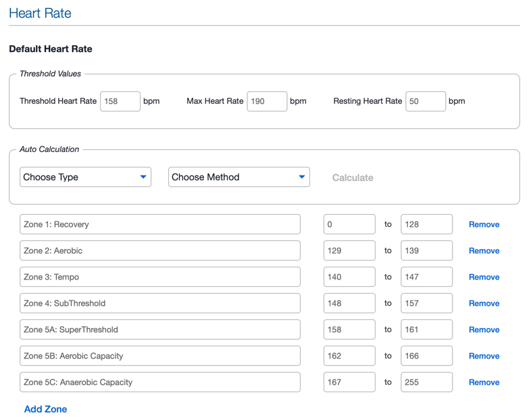Click Zone 5C lower bound field showing 167
531x420 pixels.
[x=349, y=382]
